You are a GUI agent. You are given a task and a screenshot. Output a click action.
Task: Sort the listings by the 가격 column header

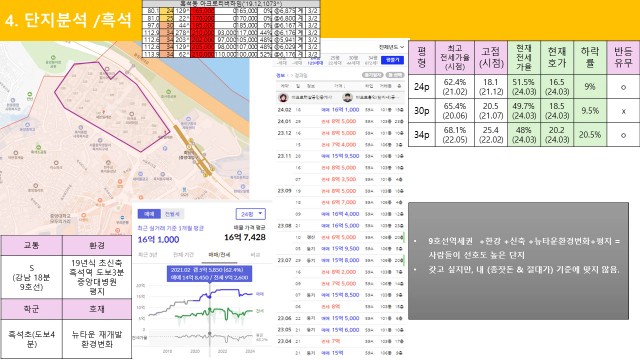click(x=339, y=86)
